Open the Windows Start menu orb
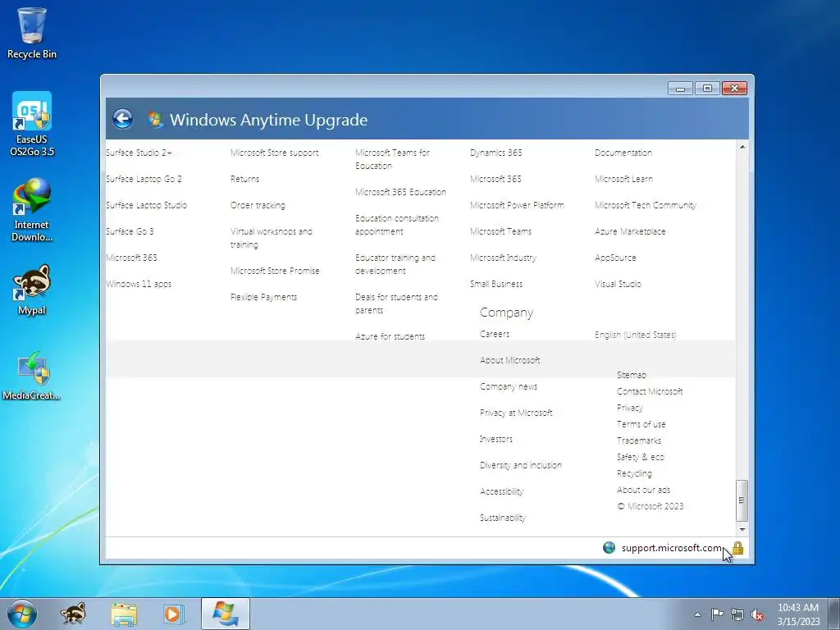This screenshot has width=840, height=630. coord(22,614)
